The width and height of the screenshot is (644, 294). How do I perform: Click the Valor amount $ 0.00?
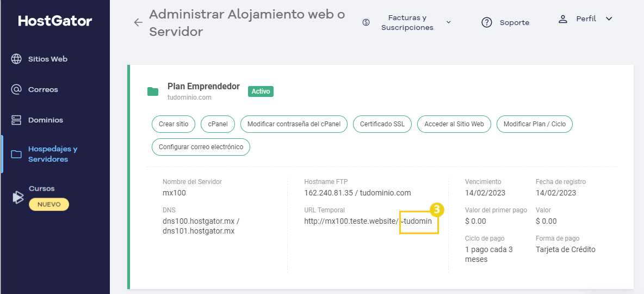tap(546, 221)
